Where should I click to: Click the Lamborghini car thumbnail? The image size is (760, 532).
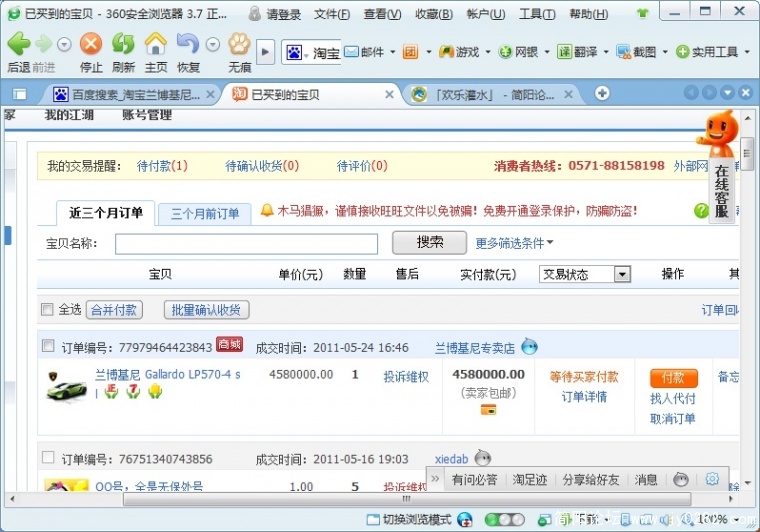point(66,386)
